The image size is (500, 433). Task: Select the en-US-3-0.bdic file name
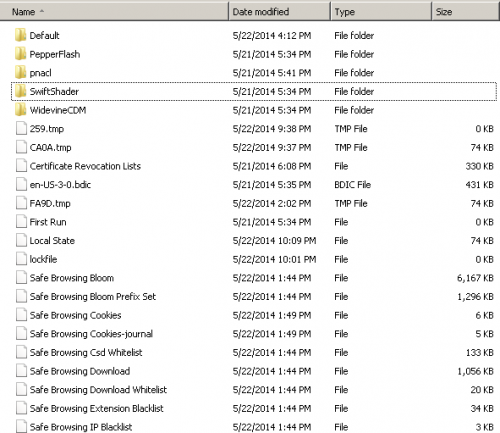click(x=60, y=185)
